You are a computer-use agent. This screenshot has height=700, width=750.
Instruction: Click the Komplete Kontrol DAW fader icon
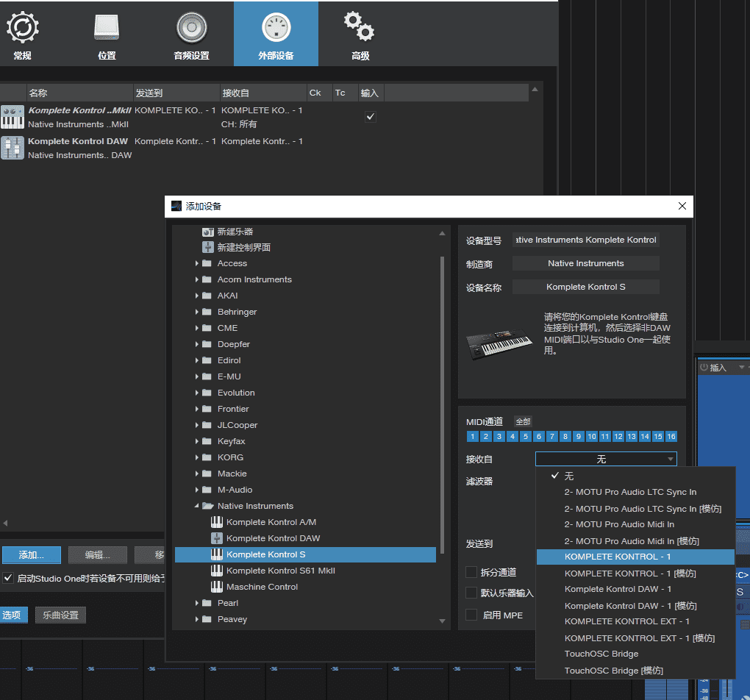pyautogui.click(x=12, y=148)
